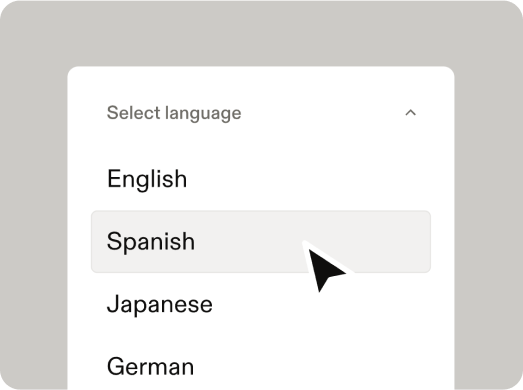Click the word Japanese below Spanish

(159, 305)
